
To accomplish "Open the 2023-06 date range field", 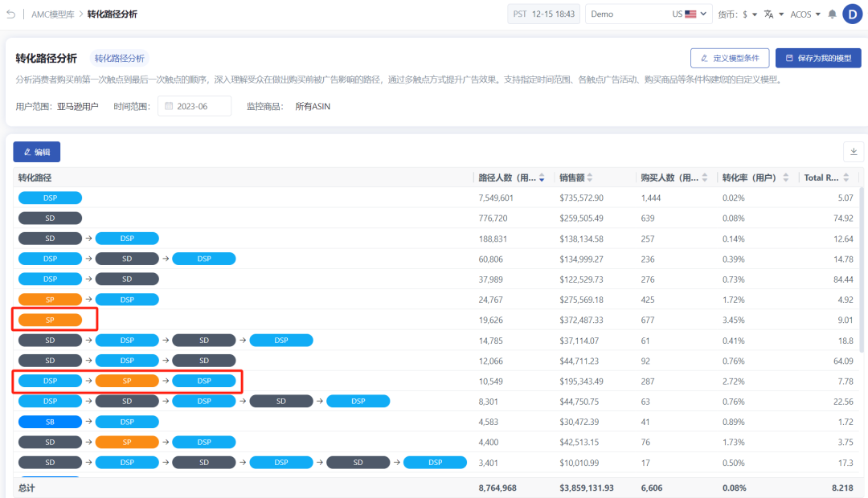I will point(194,106).
